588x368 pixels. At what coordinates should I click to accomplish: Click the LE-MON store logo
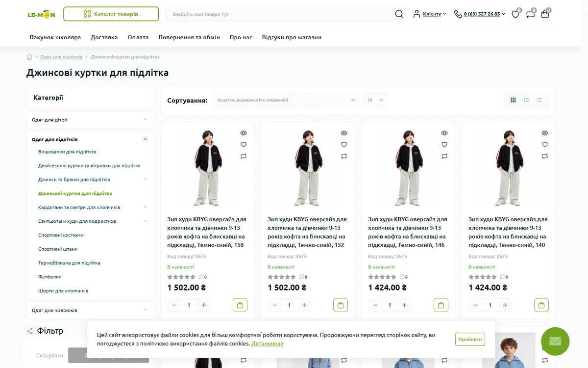[41, 14]
